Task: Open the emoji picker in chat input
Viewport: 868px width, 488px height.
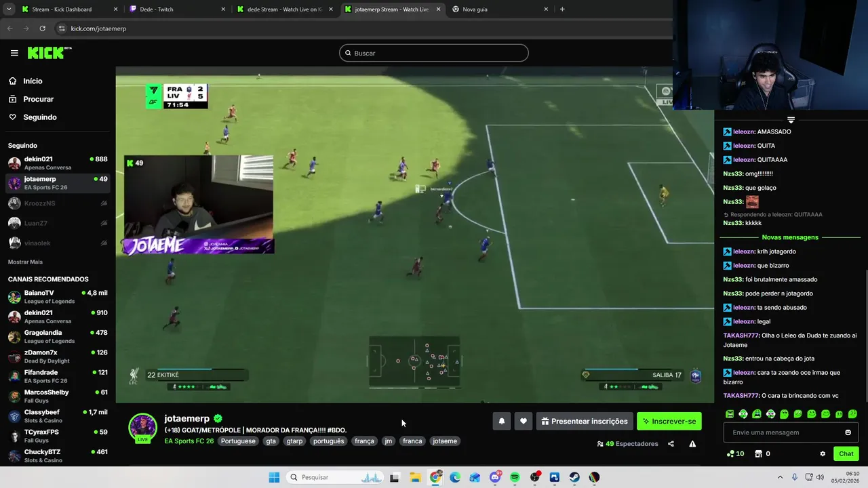Action: tap(848, 432)
